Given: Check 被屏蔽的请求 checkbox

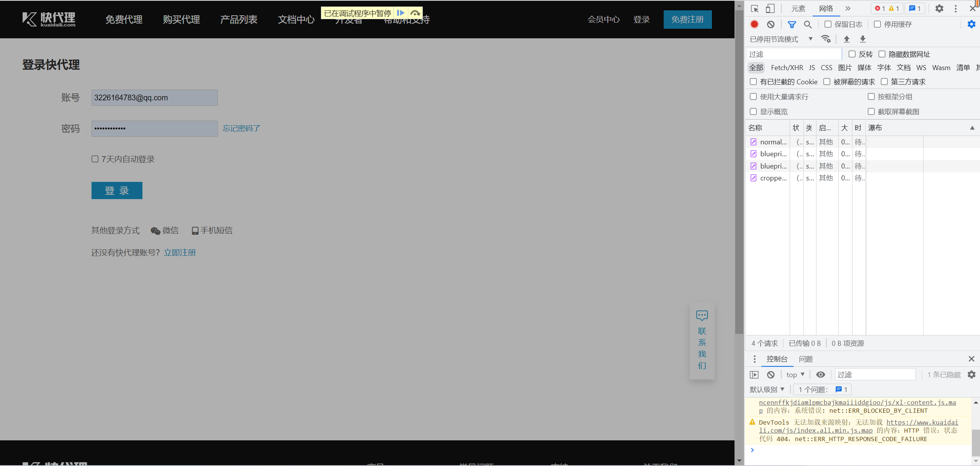Looking at the screenshot, I should click(x=827, y=82).
